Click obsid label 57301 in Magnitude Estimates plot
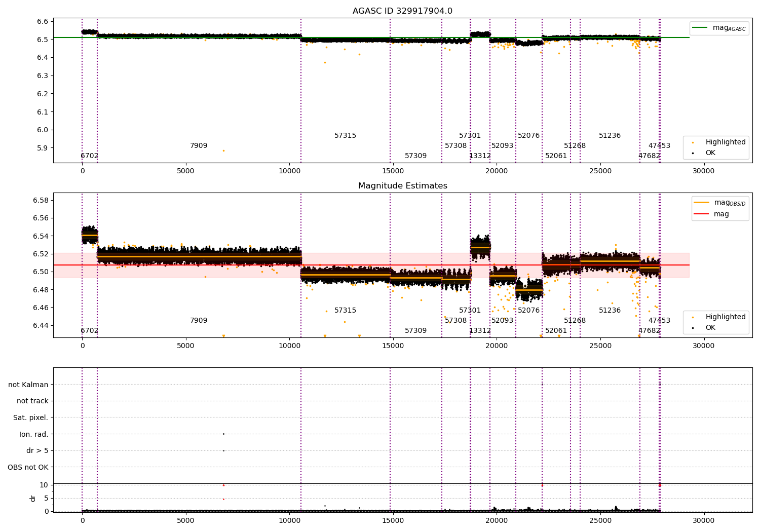The width and height of the screenshot is (760, 532). pos(470,311)
